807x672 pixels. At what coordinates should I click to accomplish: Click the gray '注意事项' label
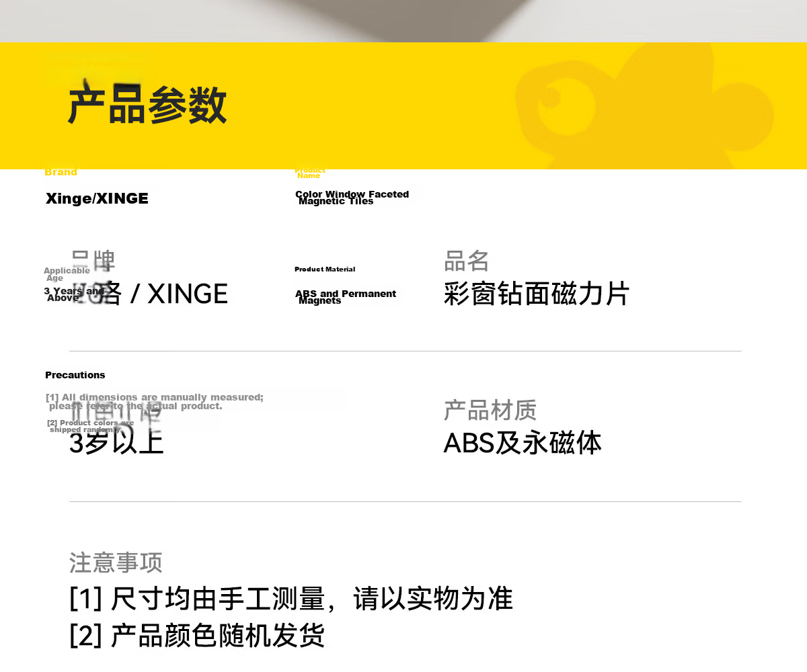(x=116, y=562)
